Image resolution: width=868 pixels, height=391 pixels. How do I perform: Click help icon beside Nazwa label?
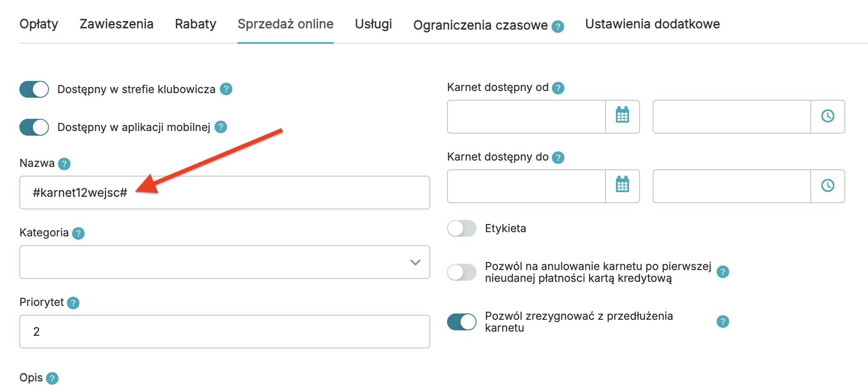coord(64,164)
